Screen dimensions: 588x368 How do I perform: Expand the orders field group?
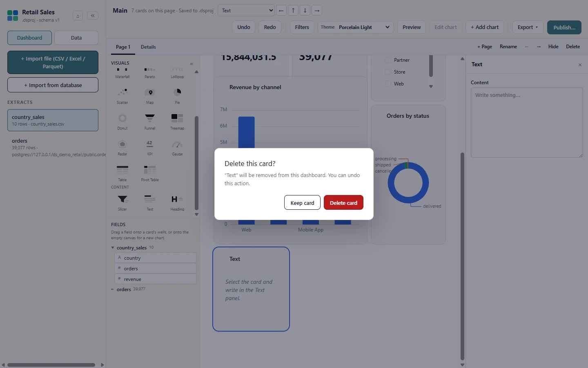click(x=113, y=289)
